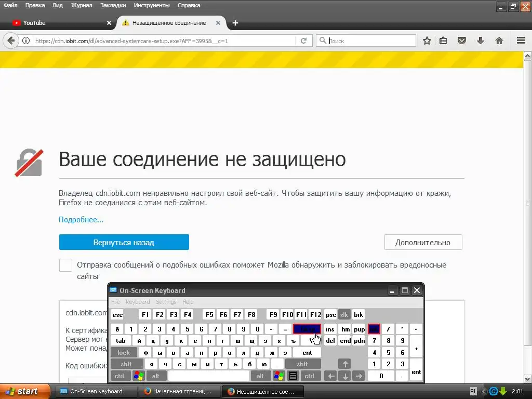The height and width of the screenshot is (399, 532).
Task: Reload the page with the refresh icon
Action: point(303,41)
